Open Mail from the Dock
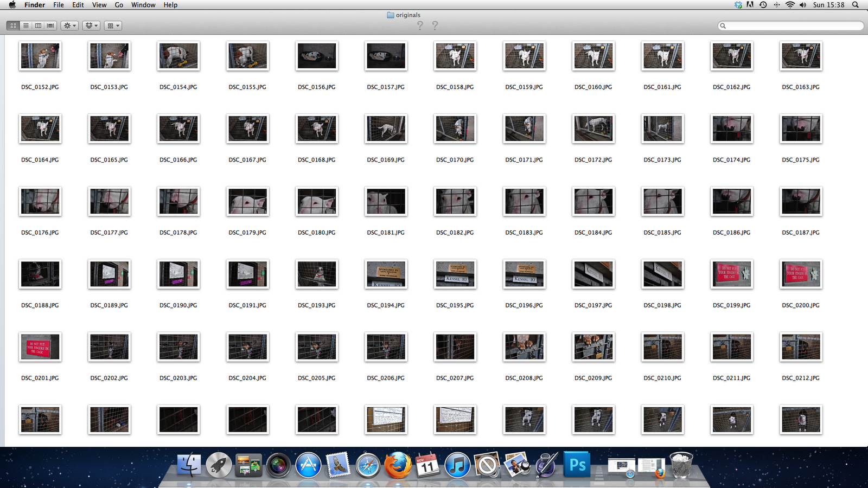The image size is (868, 488). coord(338,465)
